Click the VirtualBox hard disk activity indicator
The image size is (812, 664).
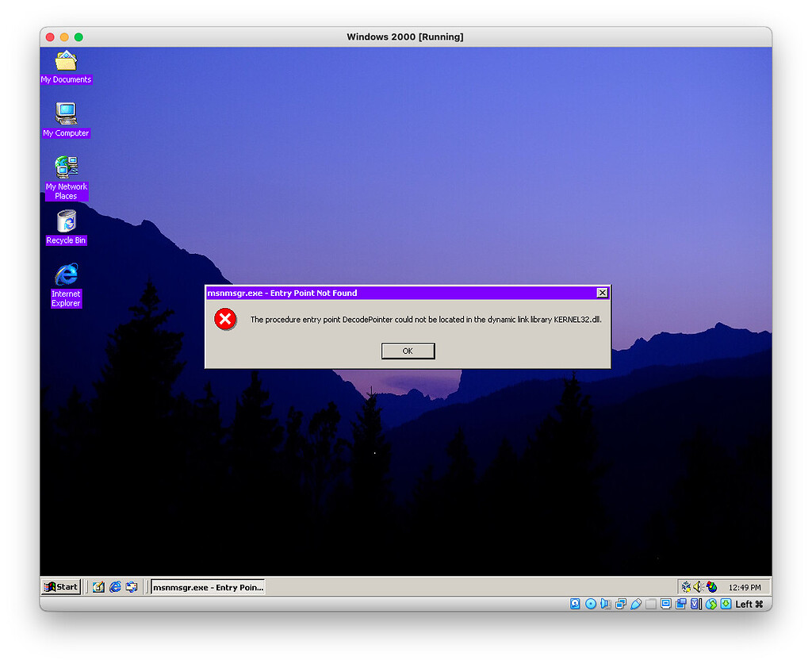[574, 604]
